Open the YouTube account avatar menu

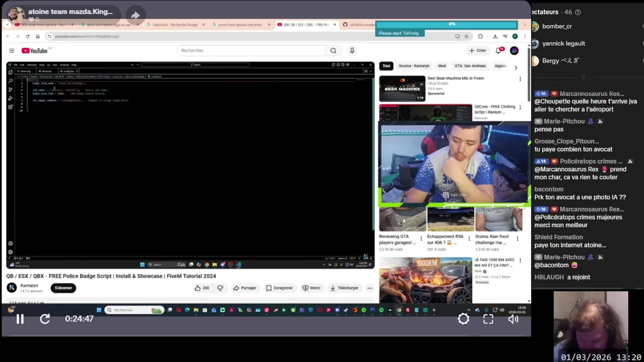coord(514,50)
